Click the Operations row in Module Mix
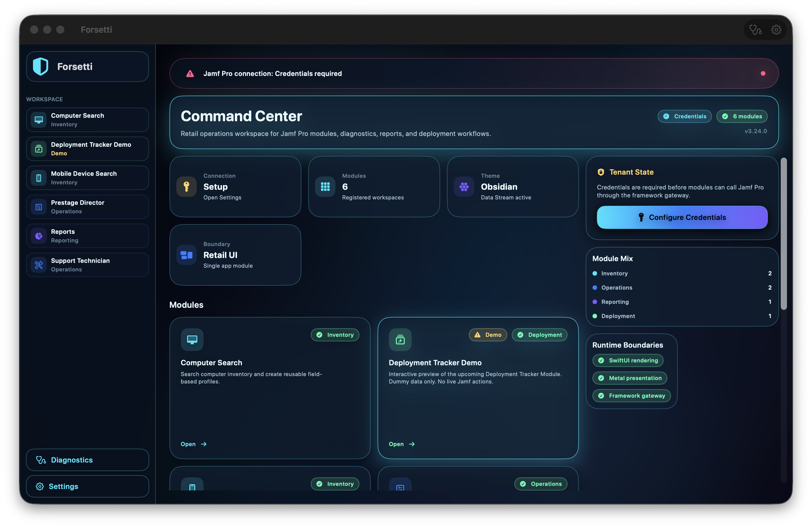This screenshot has height=528, width=812. pos(682,288)
